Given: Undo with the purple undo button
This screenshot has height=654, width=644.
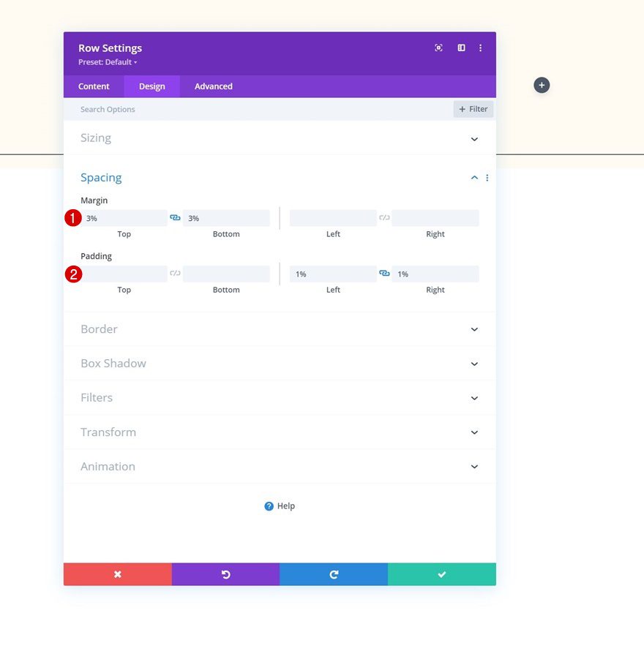Looking at the screenshot, I should (226, 574).
